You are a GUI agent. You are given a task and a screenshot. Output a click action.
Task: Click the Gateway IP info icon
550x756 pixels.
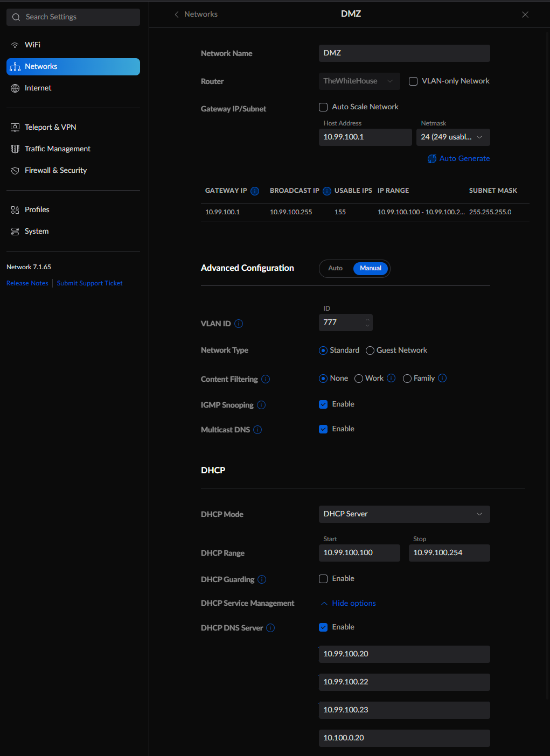255,191
